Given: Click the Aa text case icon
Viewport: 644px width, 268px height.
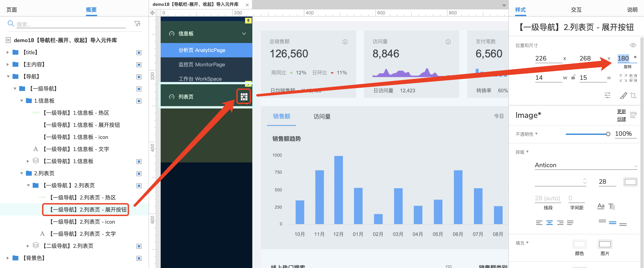Looking at the screenshot, I should point(601,206).
